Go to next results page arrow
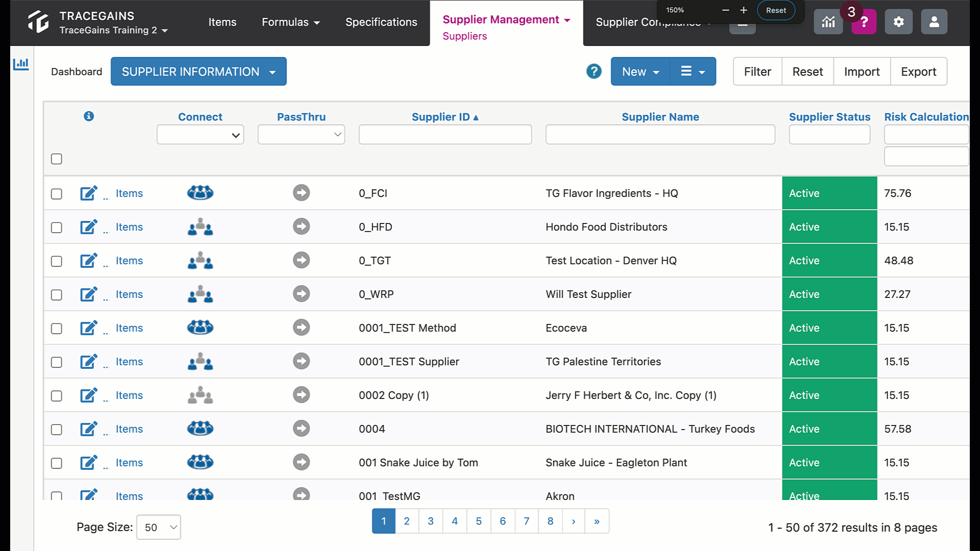This screenshot has height=551, width=980. [574, 521]
